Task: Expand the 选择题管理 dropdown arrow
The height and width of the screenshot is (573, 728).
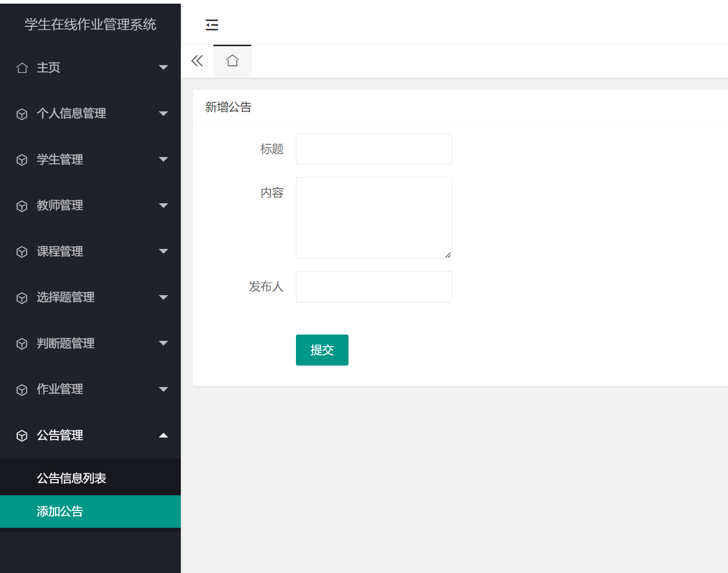Action: pos(163,297)
